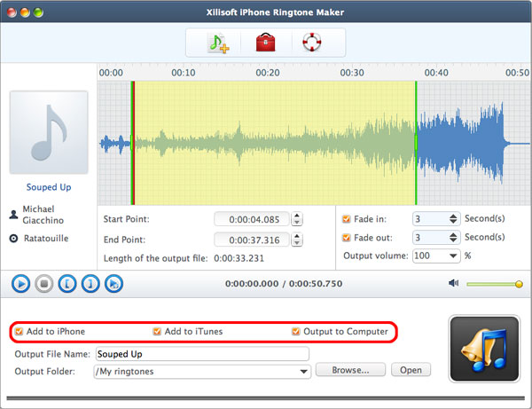Uncheck Add to iPhone

pyautogui.click(x=19, y=331)
